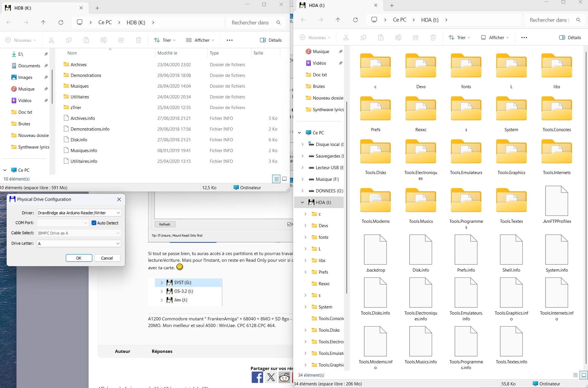Click Cancel in Physical Drive Configuration
This screenshot has height=388, width=588.
pyautogui.click(x=107, y=258)
